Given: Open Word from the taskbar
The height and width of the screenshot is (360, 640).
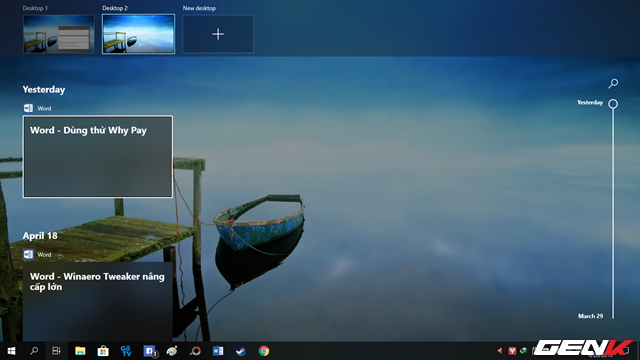Looking at the screenshot, I should coord(218,351).
